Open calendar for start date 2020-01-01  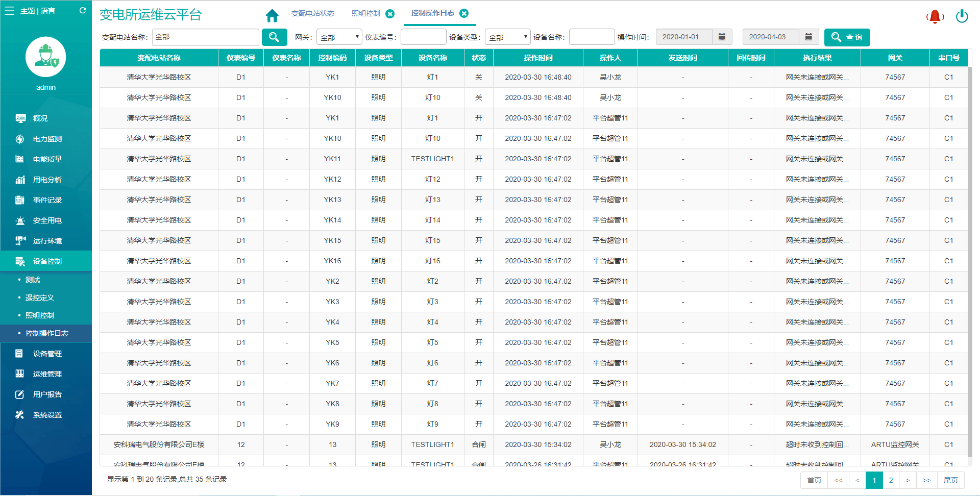tap(722, 37)
